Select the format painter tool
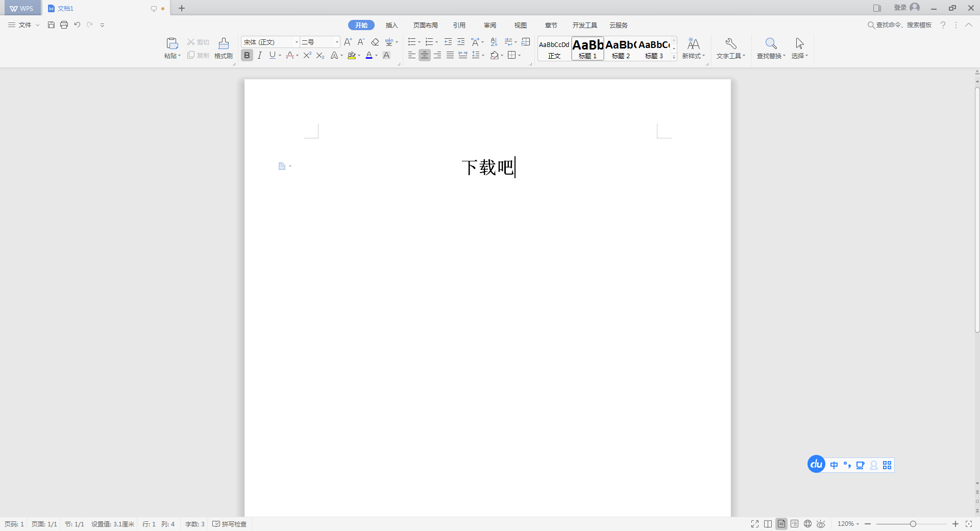The width and height of the screenshot is (980, 531). pos(223,49)
